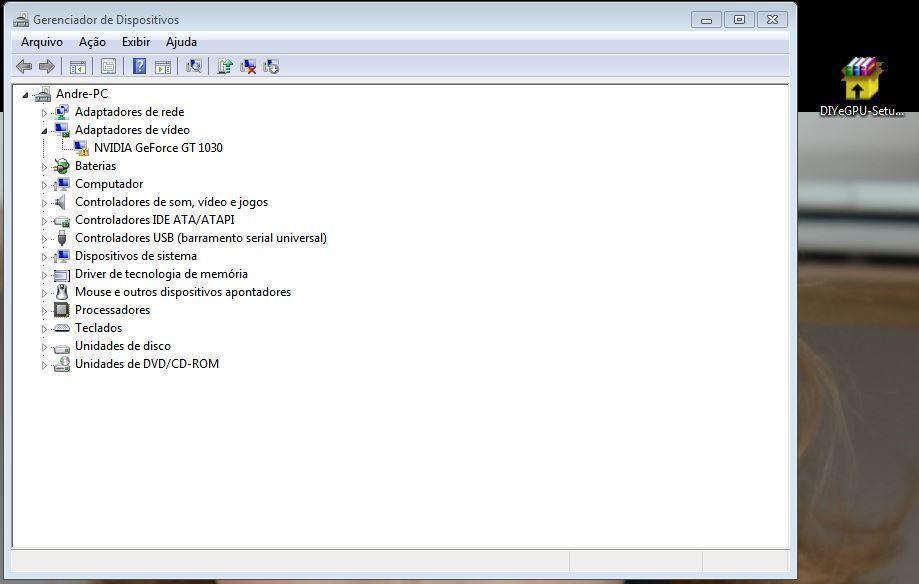Image resolution: width=919 pixels, height=584 pixels.
Task: Expand Unidades de disco
Action: pos(44,347)
